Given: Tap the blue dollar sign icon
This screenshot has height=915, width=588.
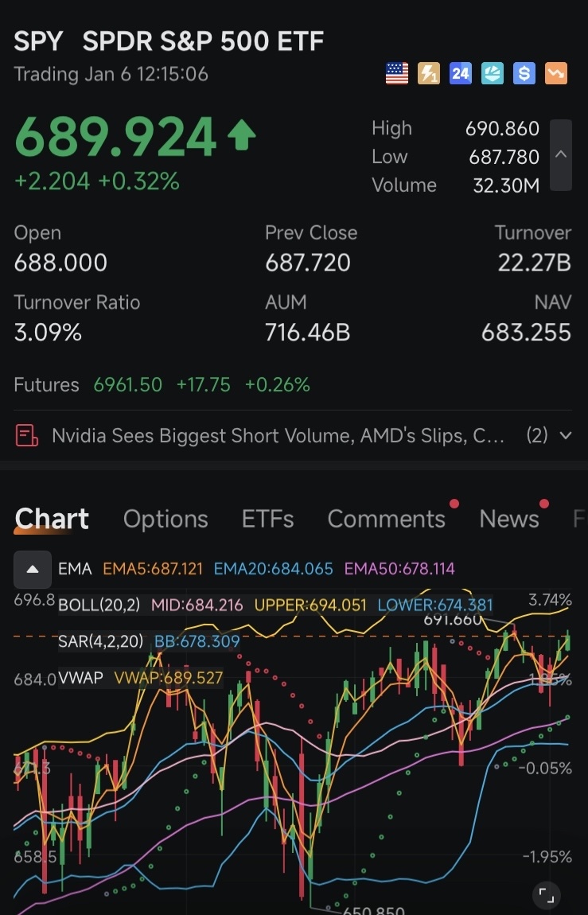Looking at the screenshot, I should click(524, 73).
